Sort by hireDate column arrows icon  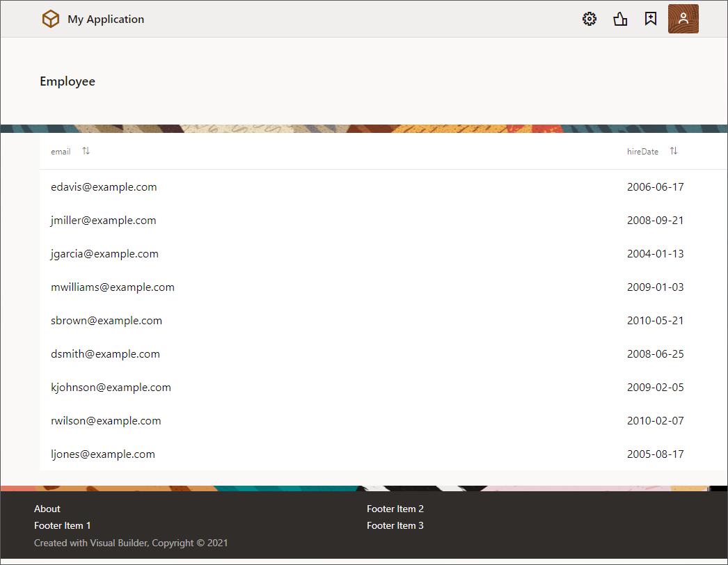tap(673, 151)
